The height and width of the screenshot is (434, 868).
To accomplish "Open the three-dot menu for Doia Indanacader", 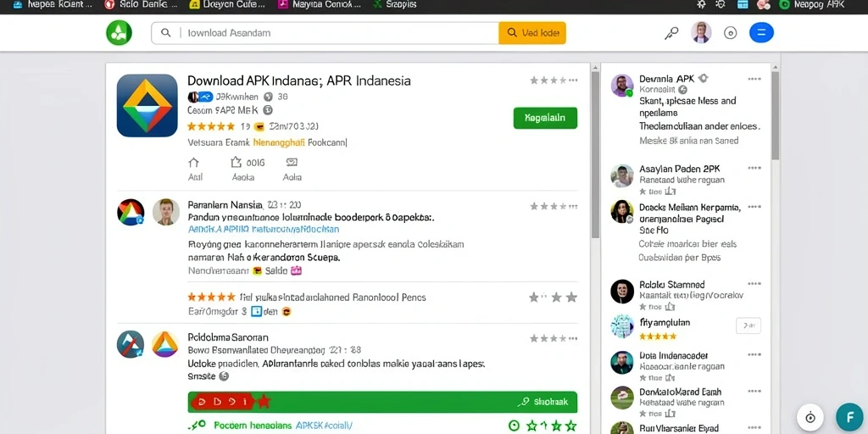I will pos(754,355).
